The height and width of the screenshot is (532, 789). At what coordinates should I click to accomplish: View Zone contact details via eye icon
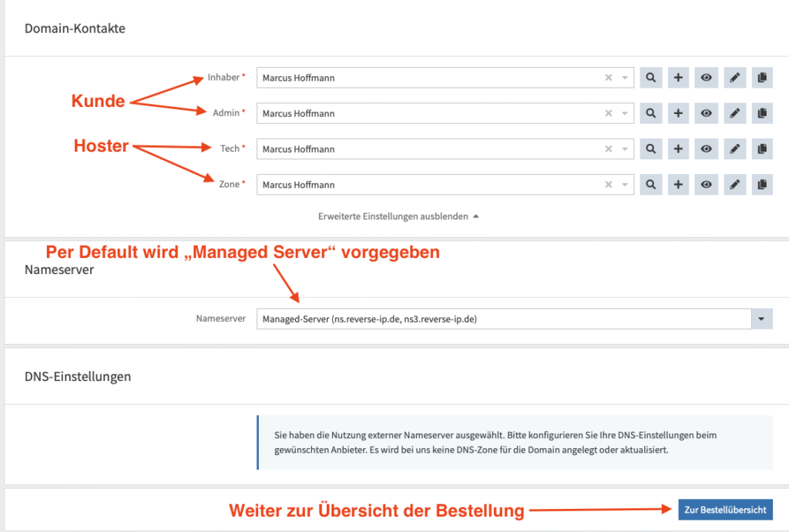pyautogui.click(x=706, y=185)
